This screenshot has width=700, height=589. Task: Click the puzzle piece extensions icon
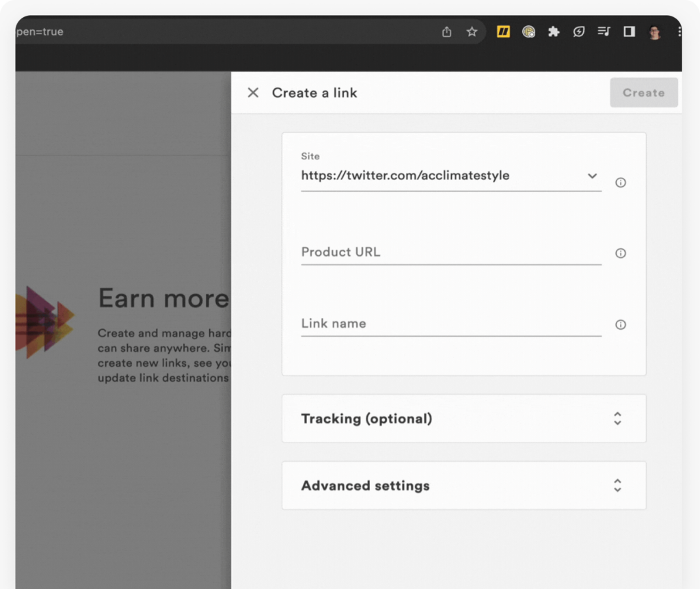tap(554, 31)
